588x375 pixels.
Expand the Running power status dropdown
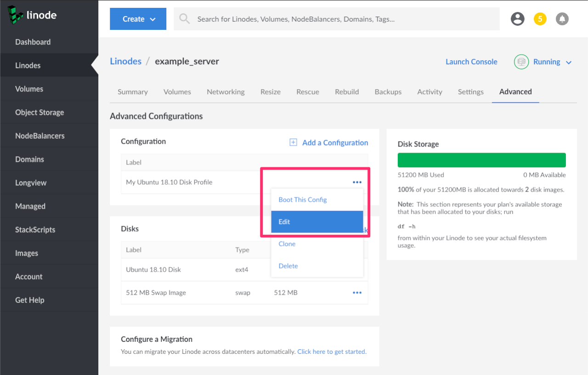[x=568, y=62]
